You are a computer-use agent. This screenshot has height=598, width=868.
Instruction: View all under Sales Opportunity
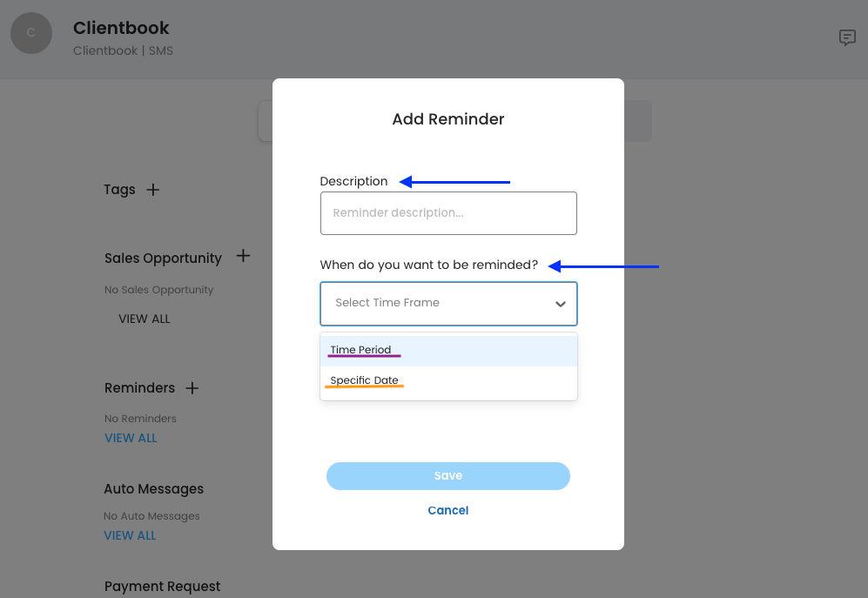point(145,319)
